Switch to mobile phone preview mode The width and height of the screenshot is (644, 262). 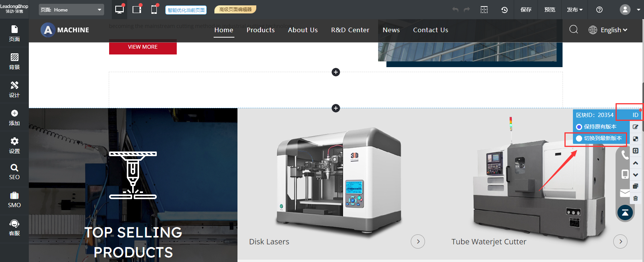coord(154,10)
